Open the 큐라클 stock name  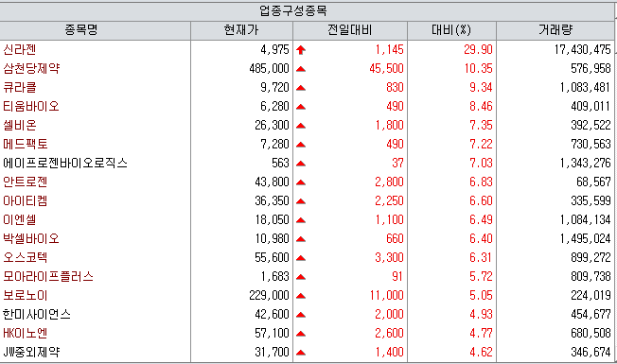tap(20, 87)
